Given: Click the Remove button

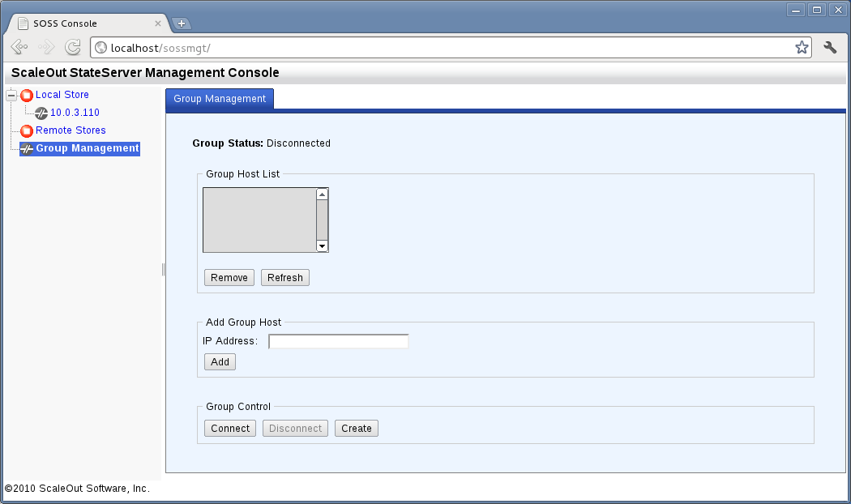Looking at the screenshot, I should click(229, 278).
